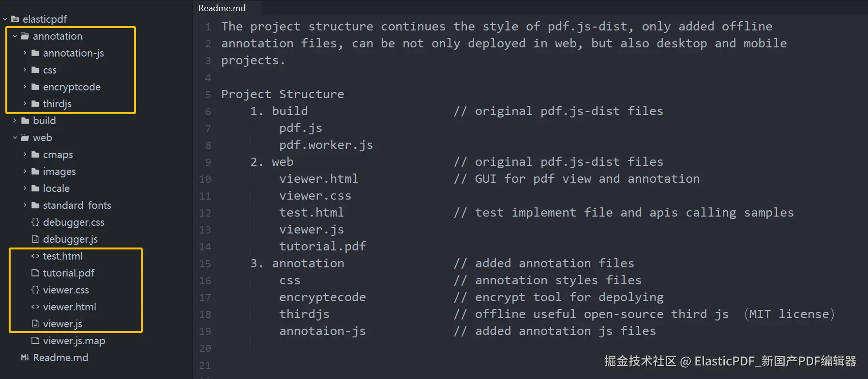
Task: Click the braces icon beside debugger.css
Action: [x=35, y=222]
